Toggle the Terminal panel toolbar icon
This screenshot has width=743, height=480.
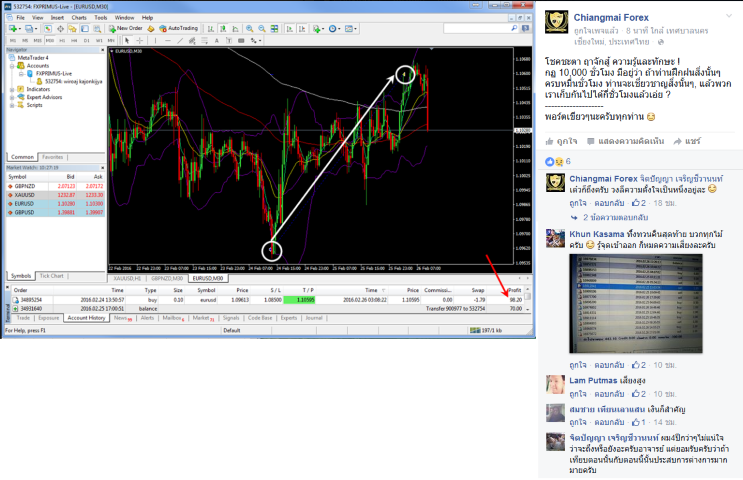pyautogui.click(x=85, y=28)
